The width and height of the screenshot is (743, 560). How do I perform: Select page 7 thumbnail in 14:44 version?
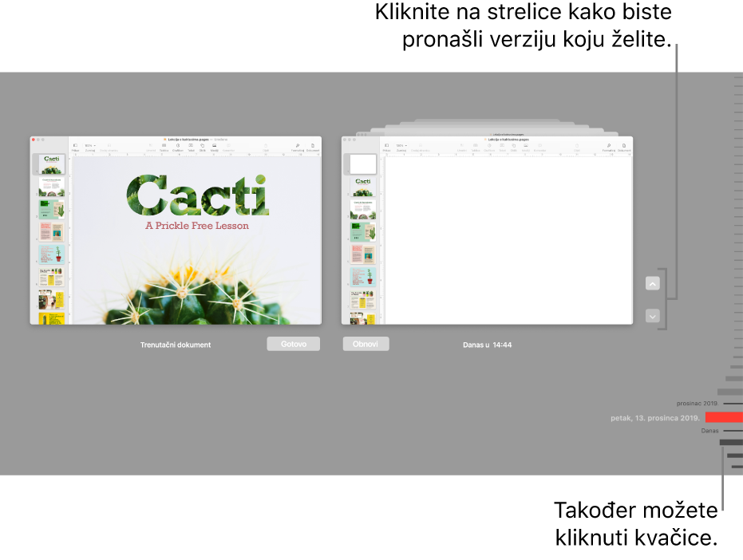(363, 300)
